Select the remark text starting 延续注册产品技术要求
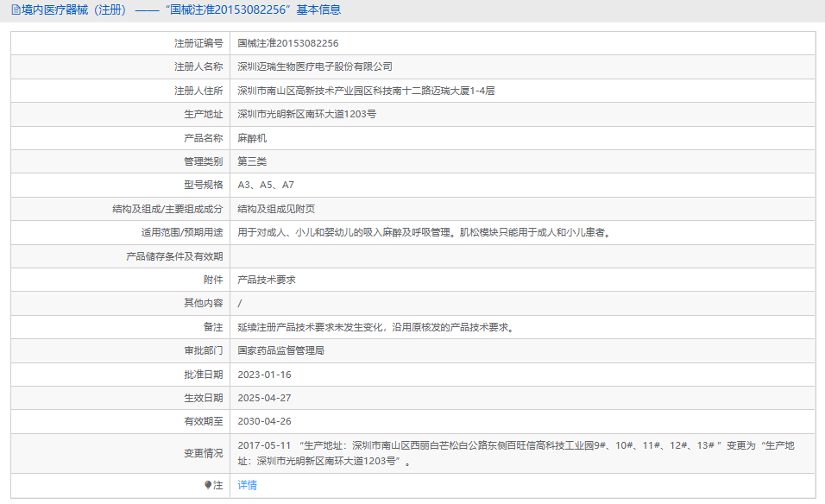Image resolution: width=825 pixels, height=504 pixels. tap(377, 327)
